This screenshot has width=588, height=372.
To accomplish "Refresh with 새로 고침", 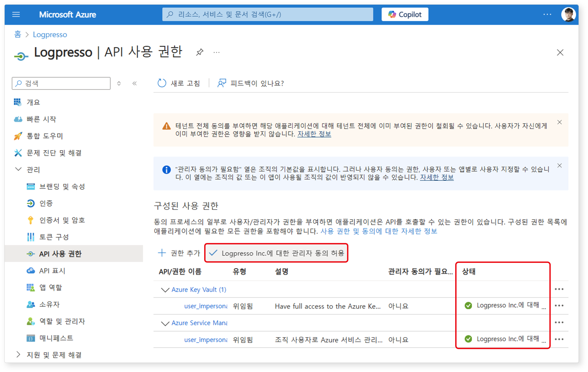I will point(179,83).
